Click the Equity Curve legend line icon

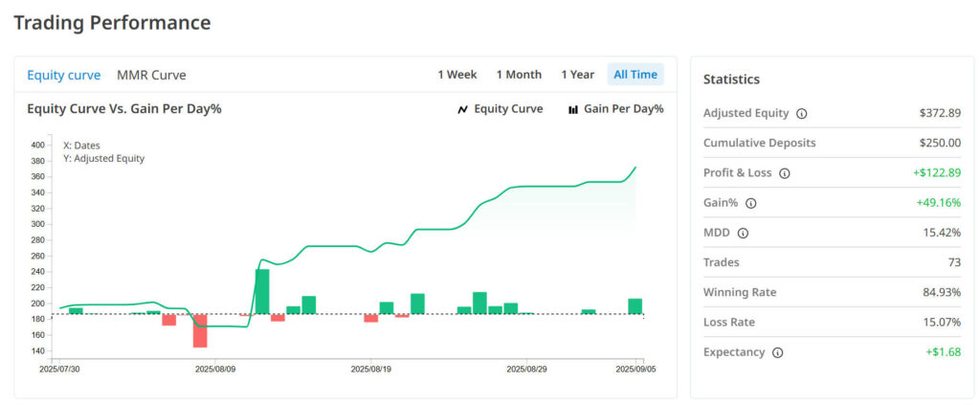463,109
